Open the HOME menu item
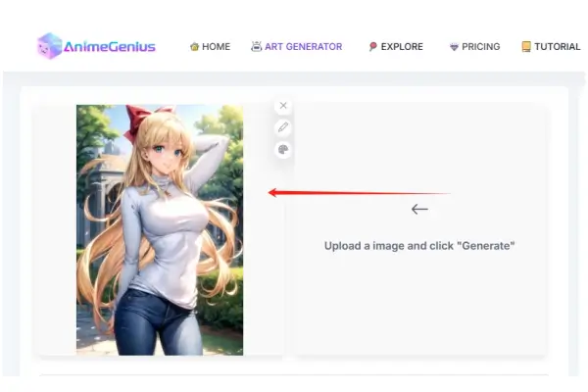Screen dimensions: 588x392 210,47
